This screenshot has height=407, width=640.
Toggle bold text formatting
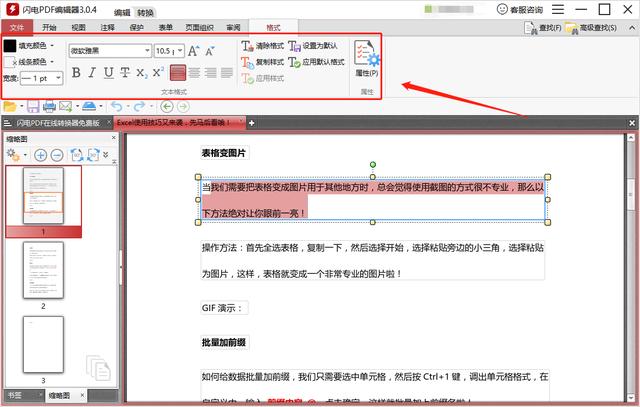[x=77, y=72]
